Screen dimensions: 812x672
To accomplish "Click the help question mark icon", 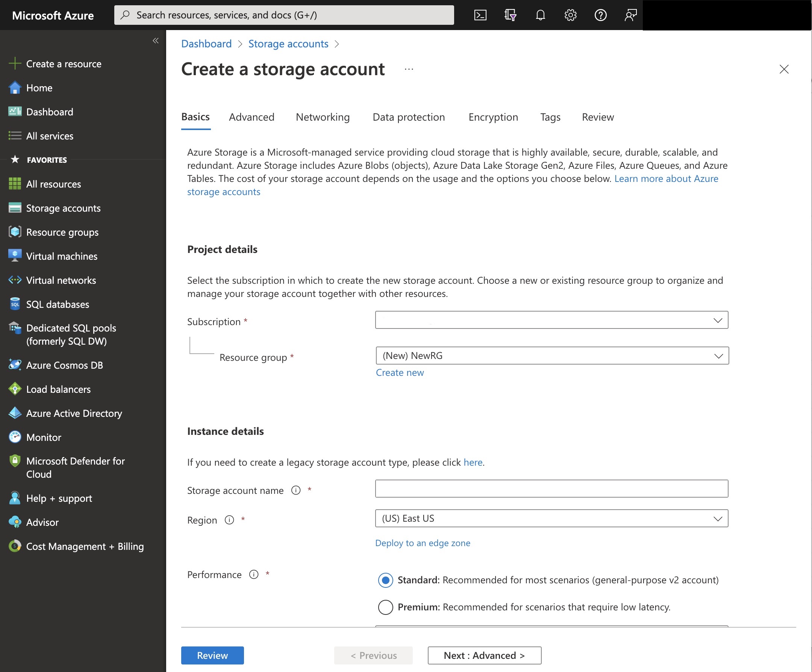I will (600, 15).
